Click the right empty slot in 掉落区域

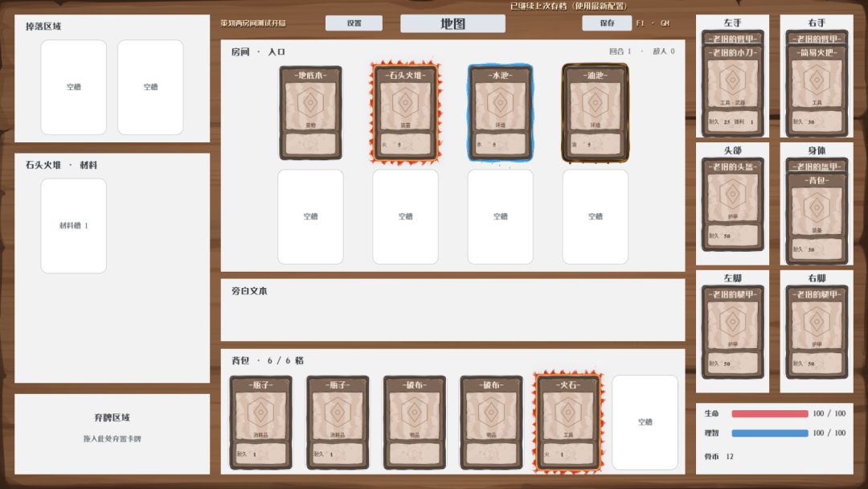pyautogui.click(x=150, y=87)
